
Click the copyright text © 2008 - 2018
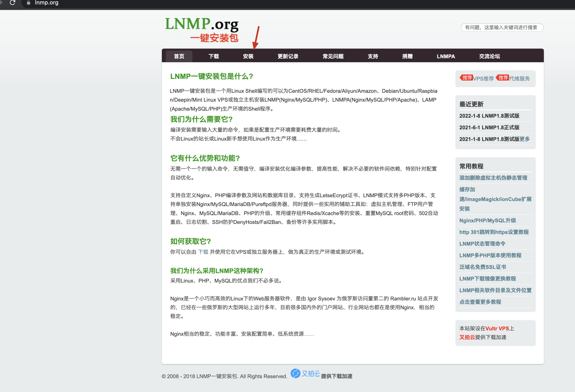224,376
